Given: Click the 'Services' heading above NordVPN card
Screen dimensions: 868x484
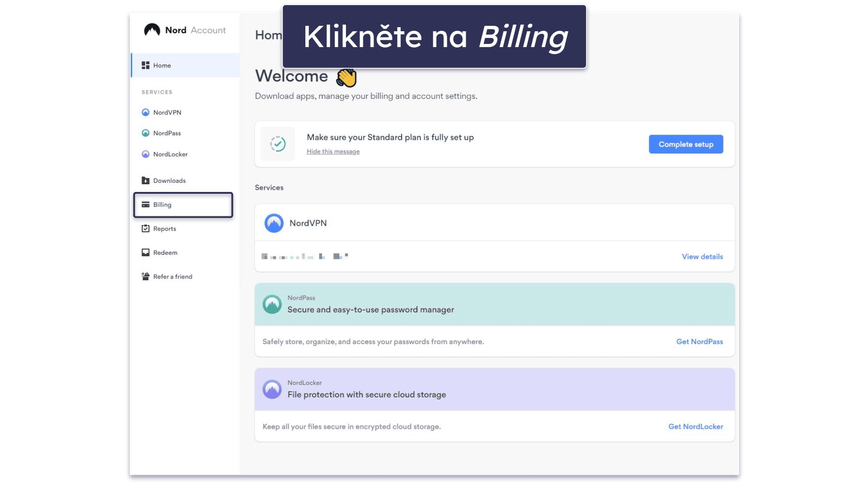Looking at the screenshot, I should pos(269,188).
